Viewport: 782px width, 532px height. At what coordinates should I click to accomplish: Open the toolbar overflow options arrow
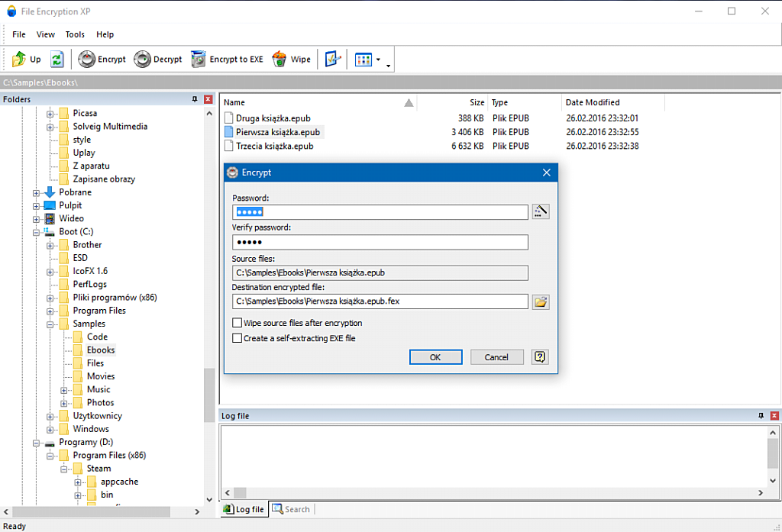point(388,66)
